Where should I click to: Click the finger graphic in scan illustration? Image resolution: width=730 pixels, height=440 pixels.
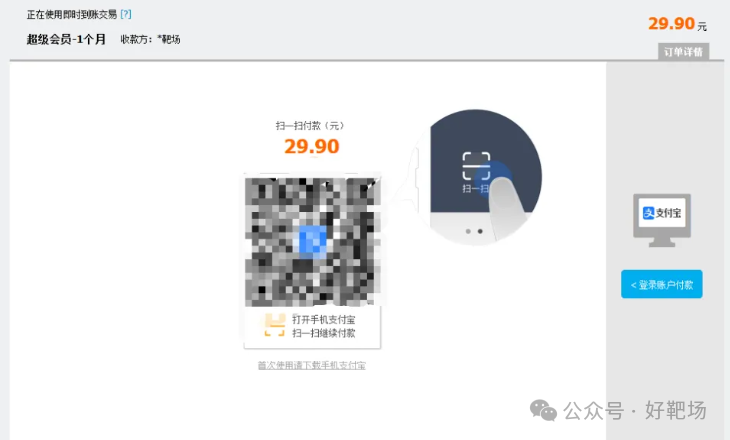pos(506,205)
